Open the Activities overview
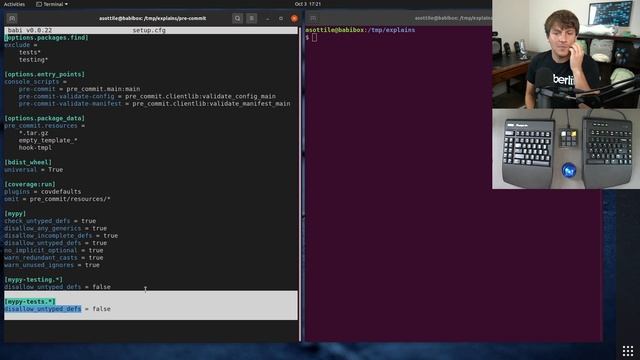Image resolution: width=640 pixels, height=360 pixels. [14, 4]
